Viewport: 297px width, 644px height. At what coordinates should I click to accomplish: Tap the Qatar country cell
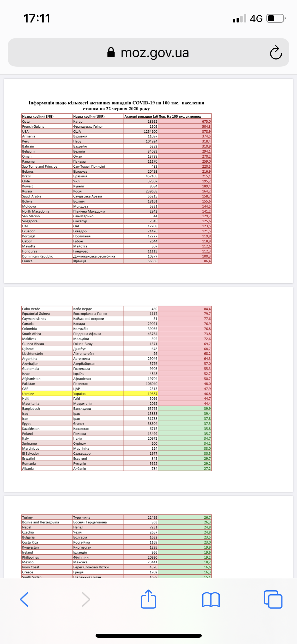click(x=27, y=121)
